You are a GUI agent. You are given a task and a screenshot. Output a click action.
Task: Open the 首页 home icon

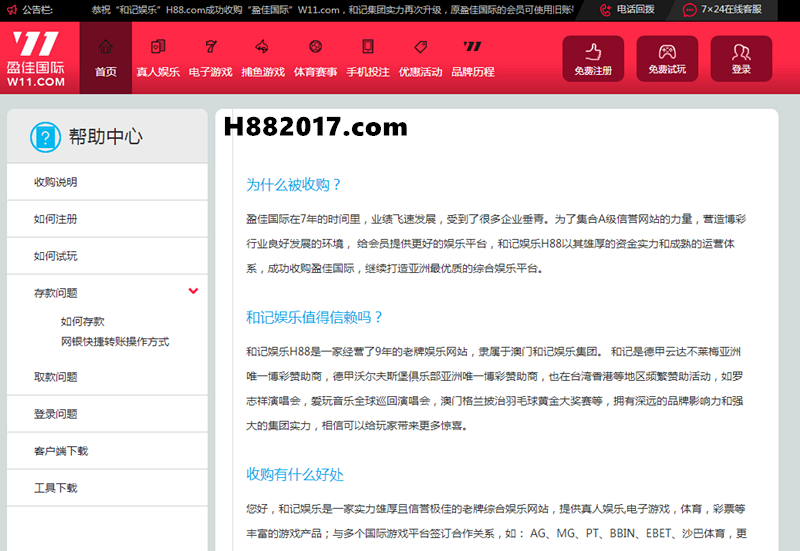(106, 47)
